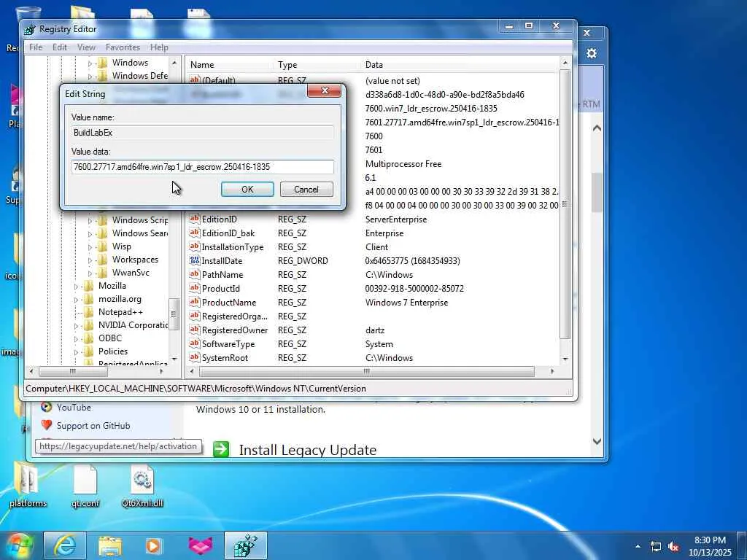Screen dimensions: 747x560
Task: Open Windows Explorer from the taskbar
Action: click(x=110, y=545)
